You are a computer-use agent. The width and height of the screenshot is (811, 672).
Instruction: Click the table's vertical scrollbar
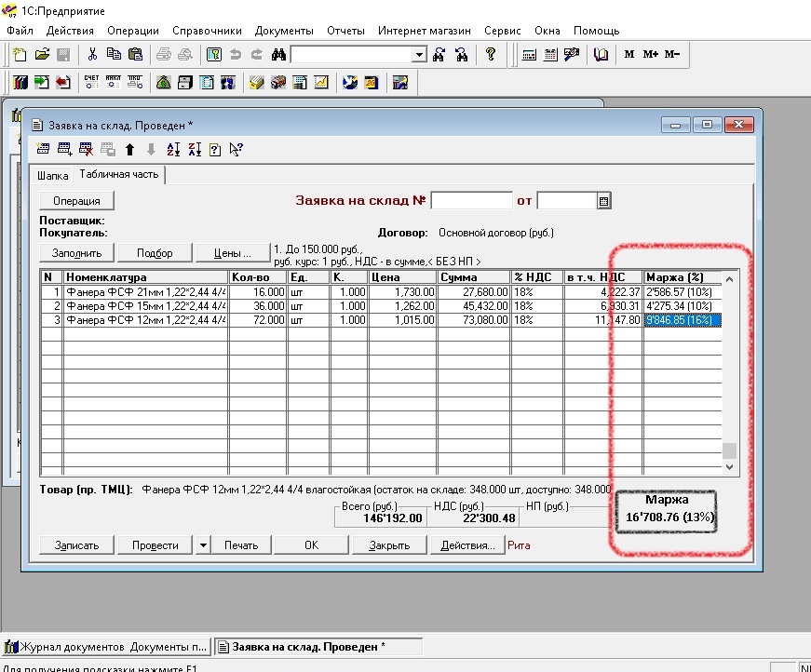tap(730, 372)
